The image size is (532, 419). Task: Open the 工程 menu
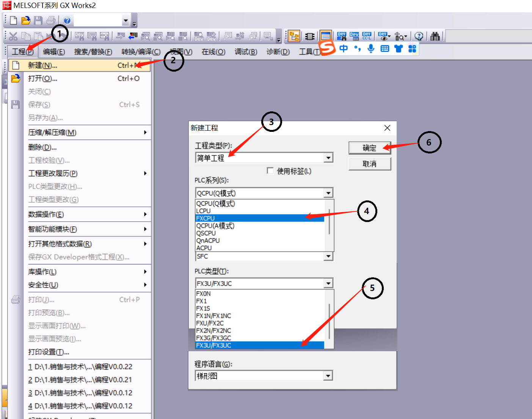pyautogui.click(x=22, y=52)
